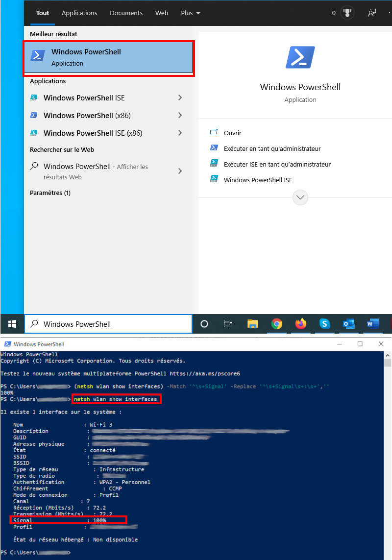Open Google Chrome from taskbar

click(x=276, y=324)
